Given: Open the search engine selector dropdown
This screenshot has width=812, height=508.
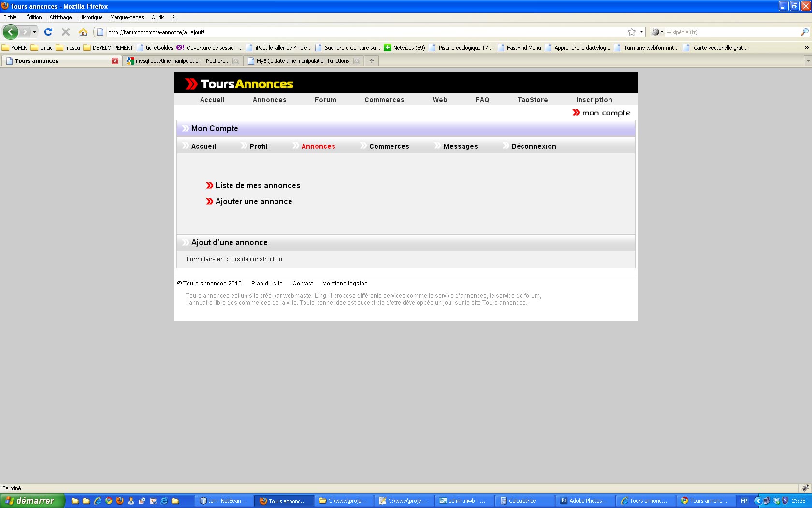Looking at the screenshot, I should tap(657, 32).
